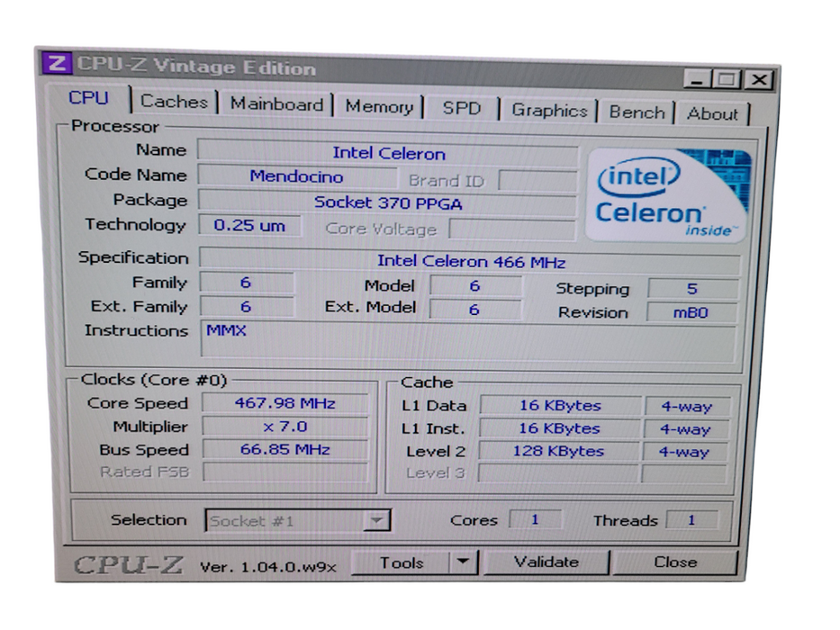Click the Validate button
840x630 pixels.
[x=546, y=562]
